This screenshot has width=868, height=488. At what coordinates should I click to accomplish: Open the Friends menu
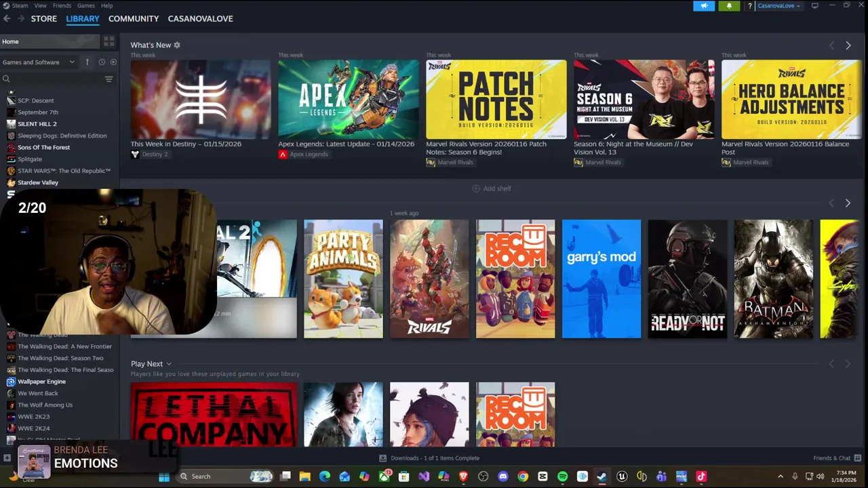(x=62, y=5)
